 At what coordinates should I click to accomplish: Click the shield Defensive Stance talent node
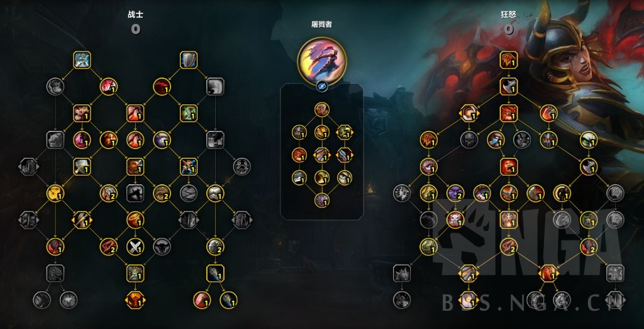click(x=189, y=60)
